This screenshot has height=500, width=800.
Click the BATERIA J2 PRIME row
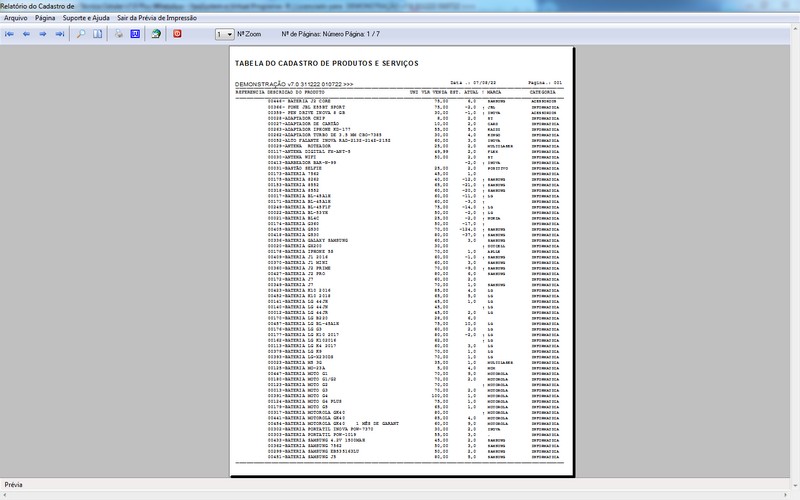coord(413,268)
